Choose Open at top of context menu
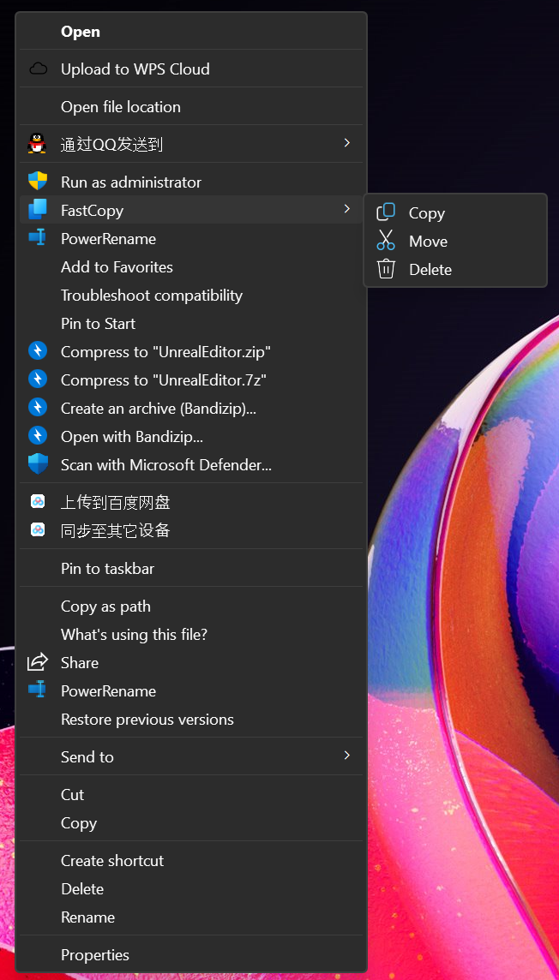The height and width of the screenshot is (980, 559). [191, 31]
